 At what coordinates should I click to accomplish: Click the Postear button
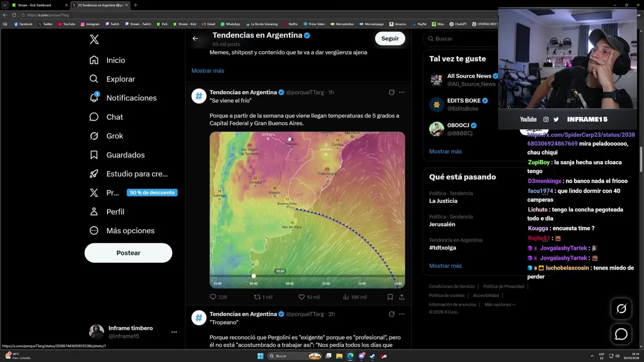tap(128, 253)
